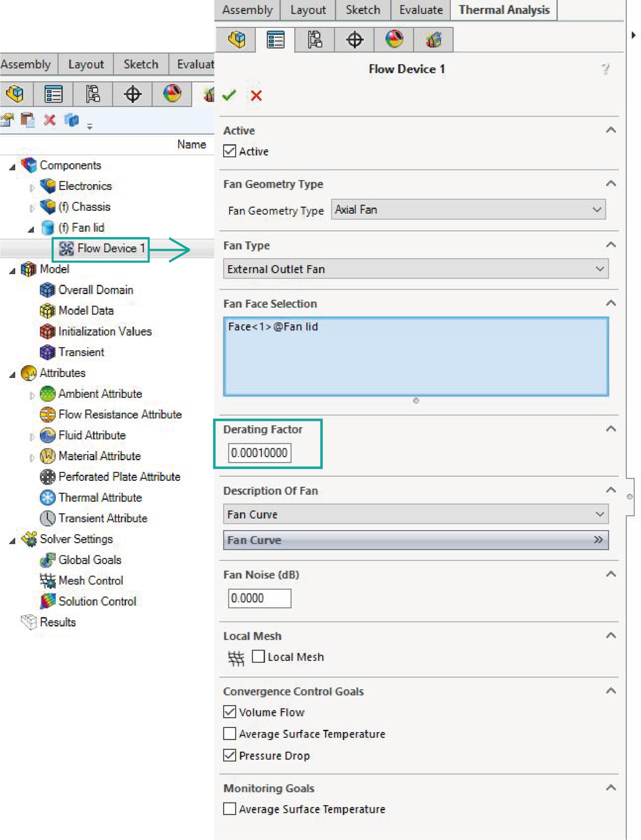Click the red X to cancel Flow Device

256,96
